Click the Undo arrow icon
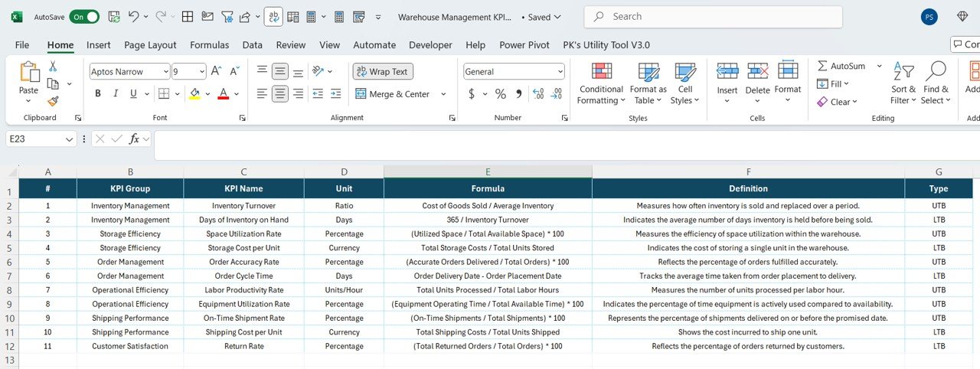The width and height of the screenshot is (980, 369). (133, 16)
